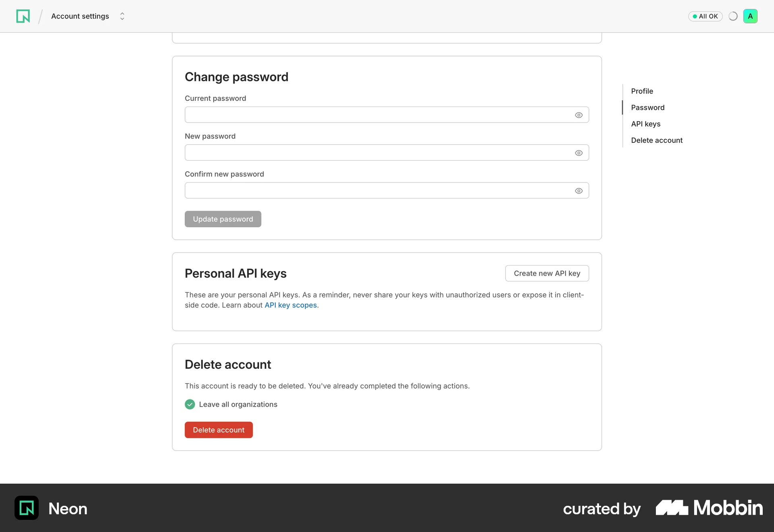Go to API keys in side navigation
The image size is (774, 532).
645,124
